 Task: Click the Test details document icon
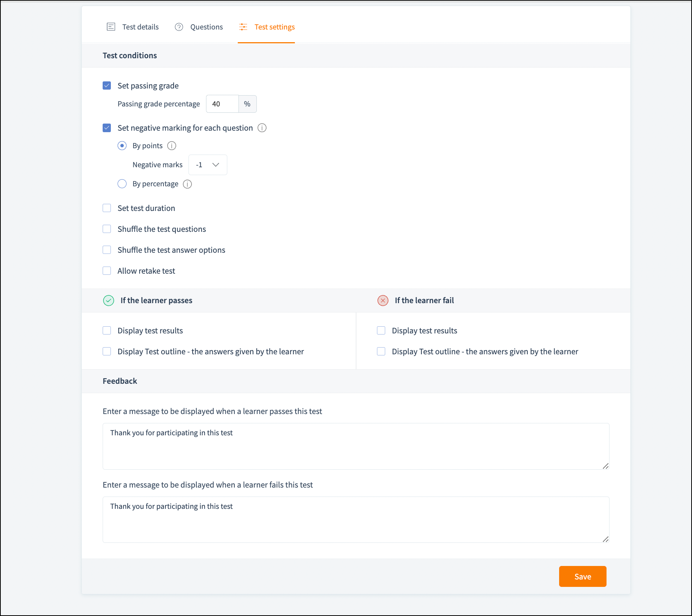click(111, 27)
